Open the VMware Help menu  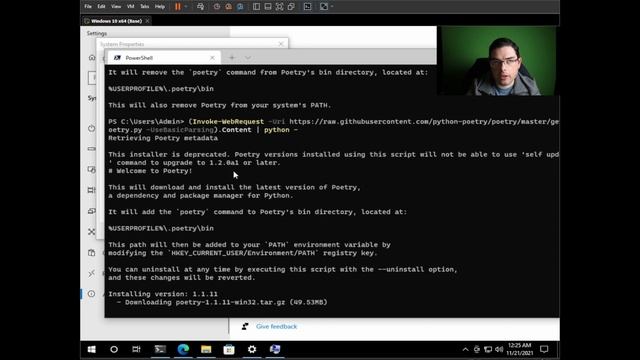coord(160,7)
